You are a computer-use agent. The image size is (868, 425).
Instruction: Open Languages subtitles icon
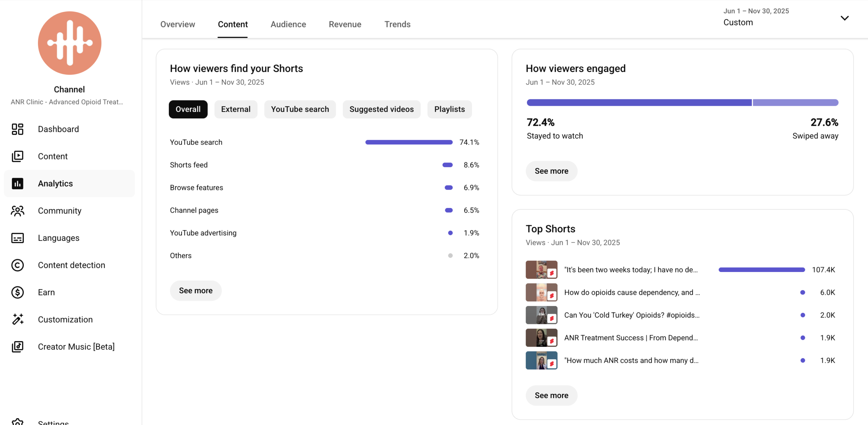tap(17, 238)
